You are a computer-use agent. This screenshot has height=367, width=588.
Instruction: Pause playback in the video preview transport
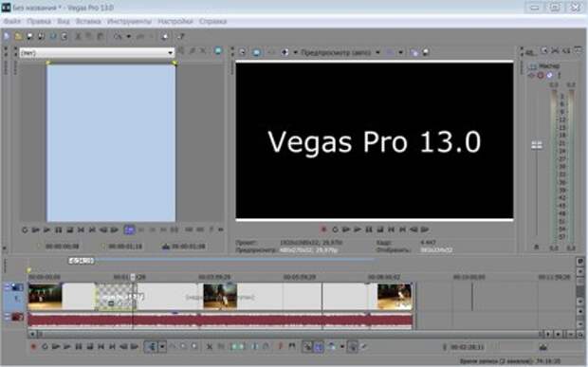[x=369, y=229]
